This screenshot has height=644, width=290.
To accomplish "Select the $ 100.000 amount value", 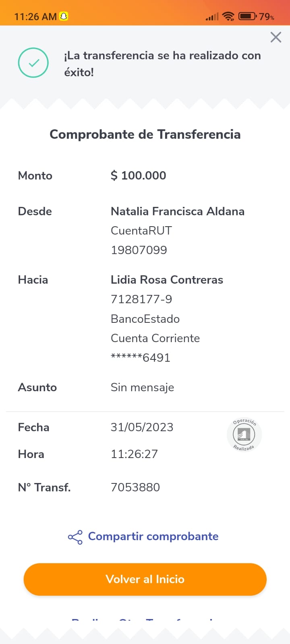I will pyautogui.click(x=138, y=175).
